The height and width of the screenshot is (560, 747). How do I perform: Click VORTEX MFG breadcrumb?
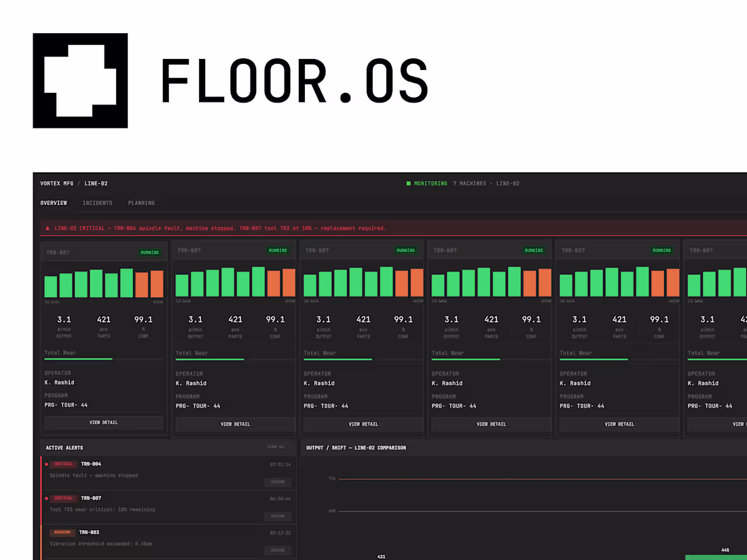56,183
